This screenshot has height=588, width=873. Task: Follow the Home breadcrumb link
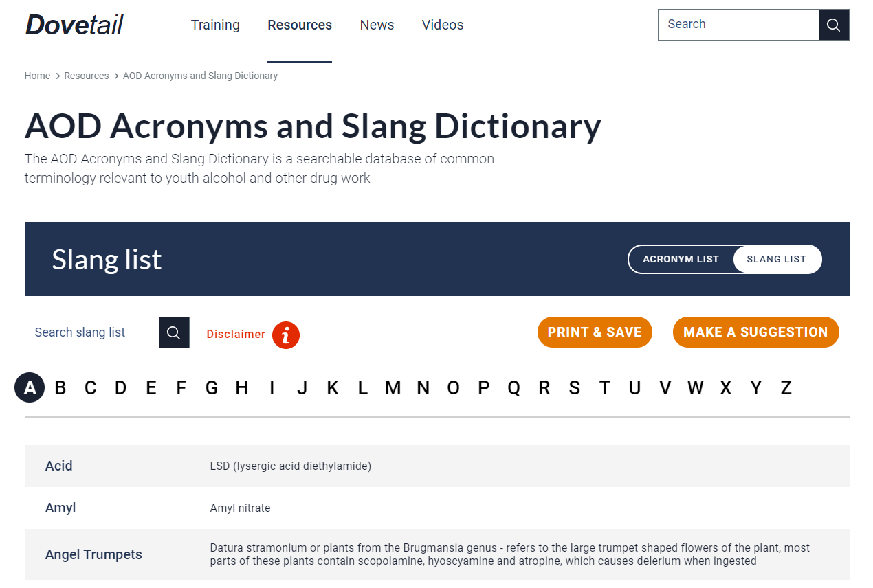[x=37, y=76]
